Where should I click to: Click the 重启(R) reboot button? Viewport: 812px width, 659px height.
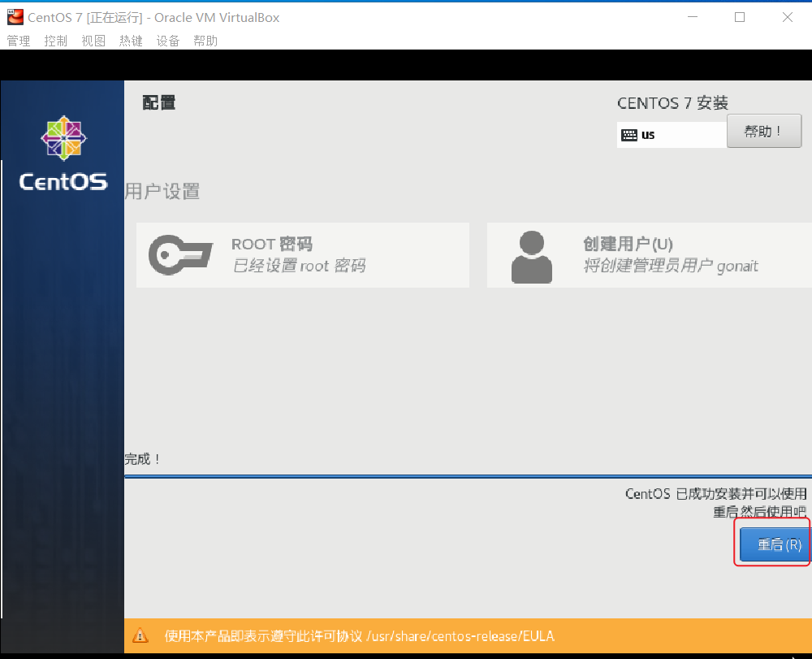(775, 544)
